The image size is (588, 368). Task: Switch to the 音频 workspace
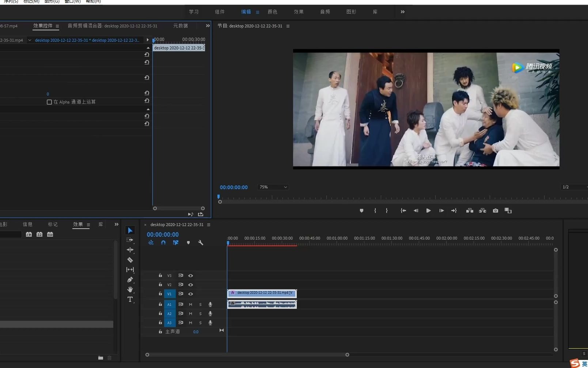325,12
